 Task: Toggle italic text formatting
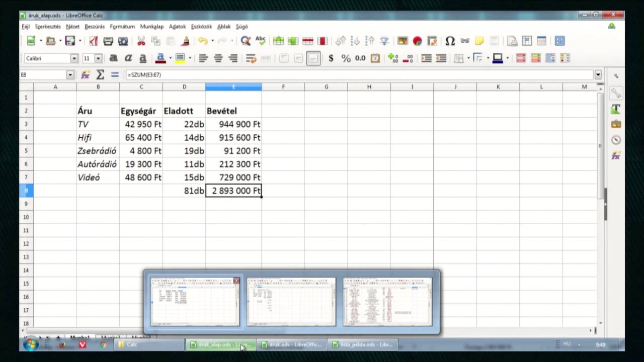coord(128,58)
